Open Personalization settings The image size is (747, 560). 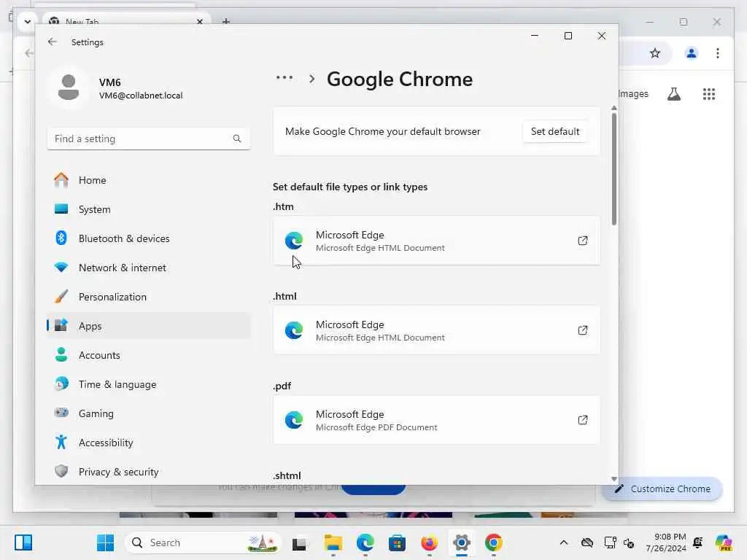[x=149, y=297]
